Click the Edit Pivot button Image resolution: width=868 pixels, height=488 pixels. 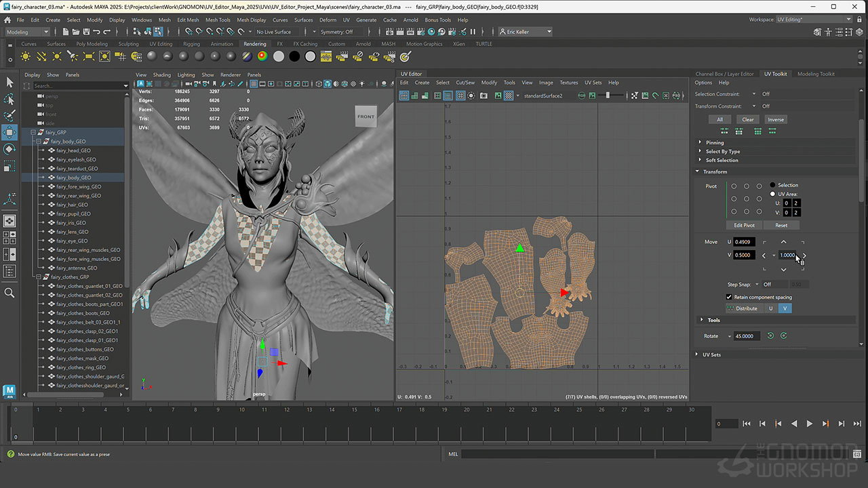click(744, 225)
